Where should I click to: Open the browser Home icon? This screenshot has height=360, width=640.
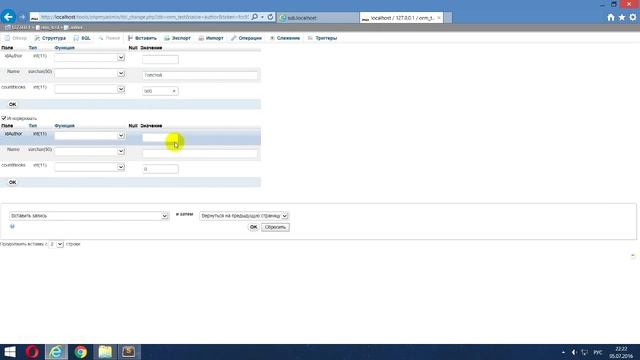click(x=611, y=17)
